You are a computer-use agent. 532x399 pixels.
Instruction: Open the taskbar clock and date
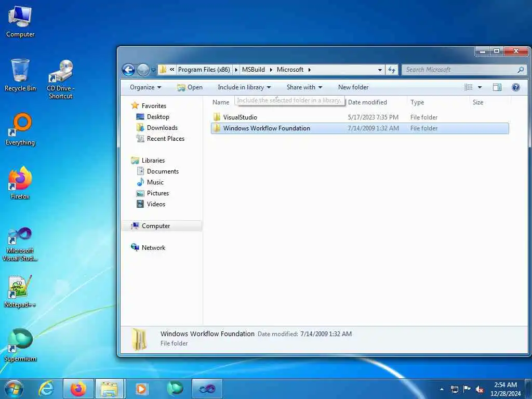click(505, 389)
